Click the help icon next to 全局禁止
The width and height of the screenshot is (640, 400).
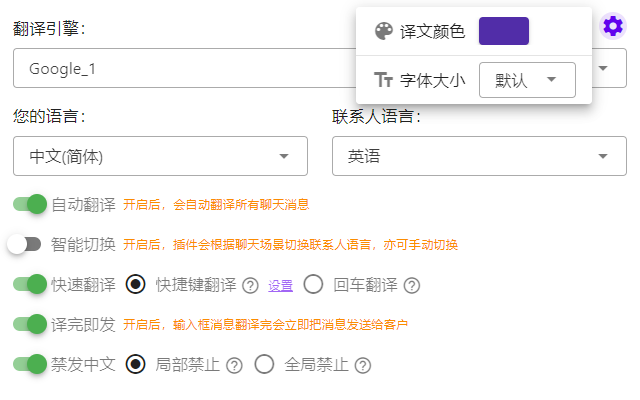pyautogui.click(x=363, y=366)
